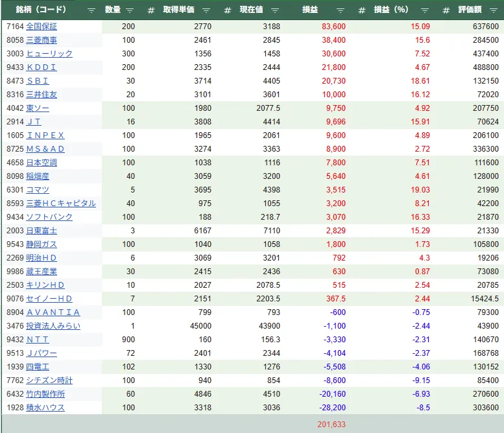Select the loss cell -20,160
The height and width of the screenshot is (433, 504).
point(332,394)
